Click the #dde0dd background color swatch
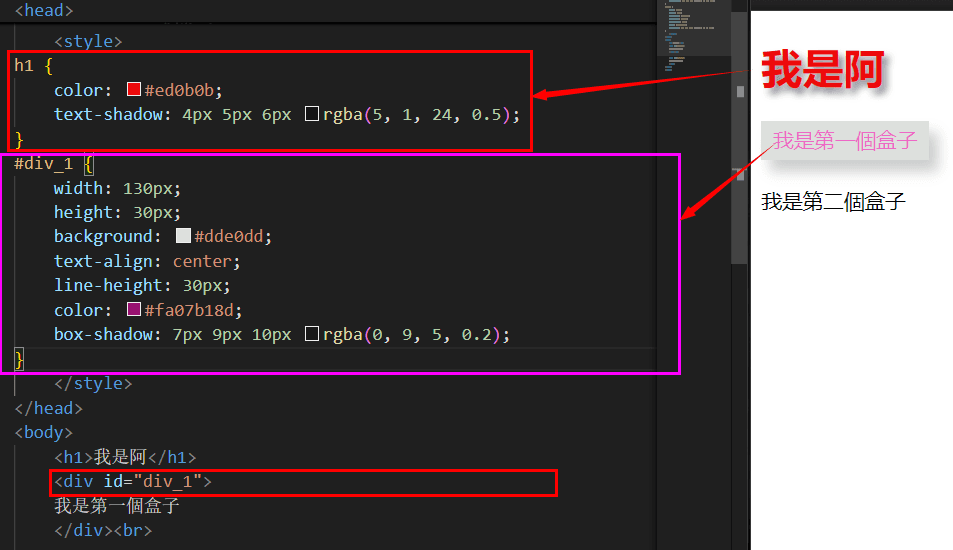Screen dimensions: 953x550 click(183, 237)
